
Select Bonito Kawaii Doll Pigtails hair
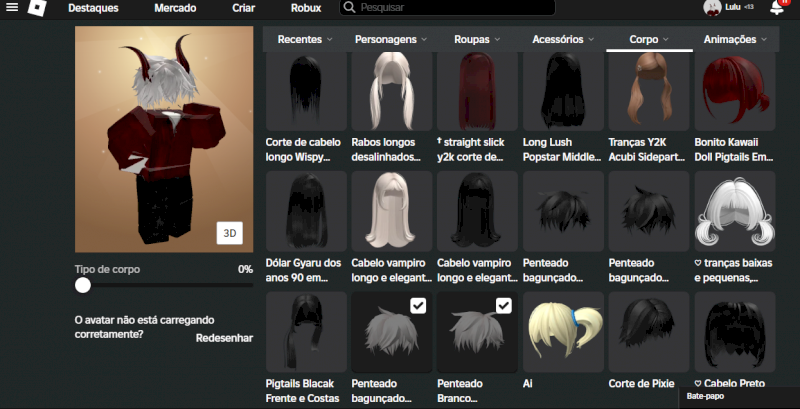pos(735,91)
